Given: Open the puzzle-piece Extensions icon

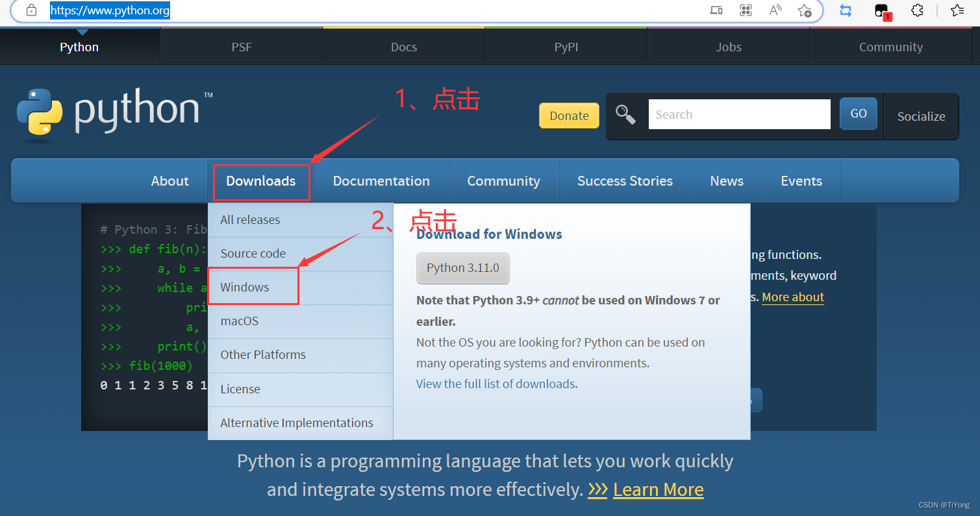Looking at the screenshot, I should coord(917,10).
